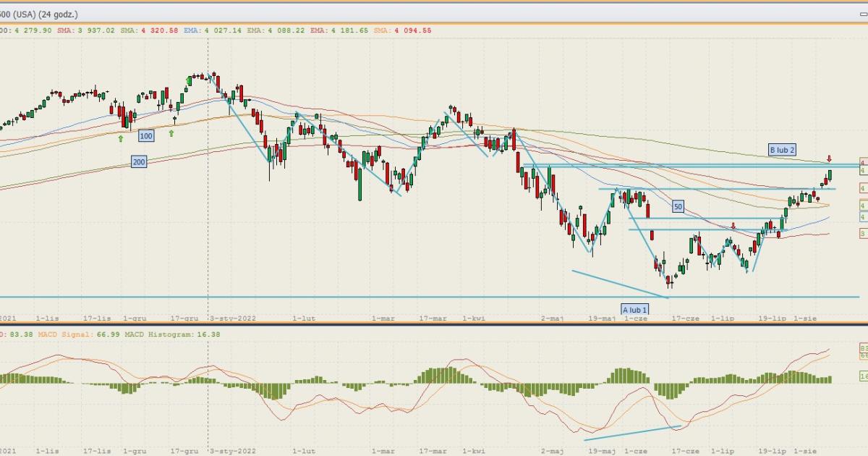Select the EMA 4 181.65 legend entry
The width and height of the screenshot is (868, 456).
click(339, 30)
